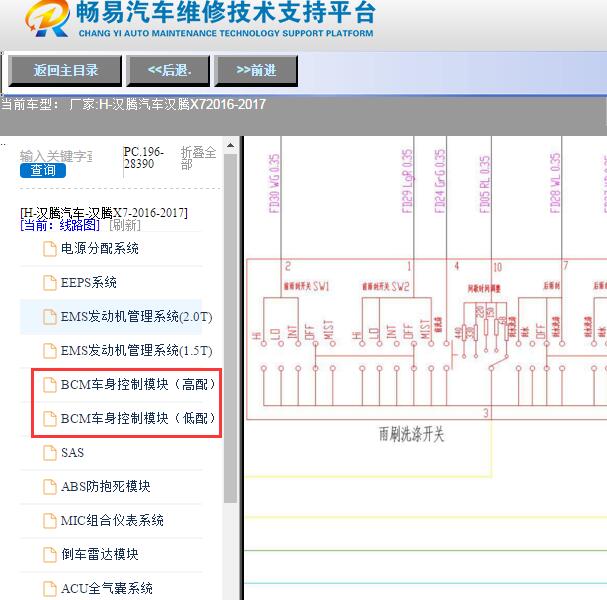Screen dimensions: 607x600
Task: Go back with <<后退 button
Action: (168, 70)
